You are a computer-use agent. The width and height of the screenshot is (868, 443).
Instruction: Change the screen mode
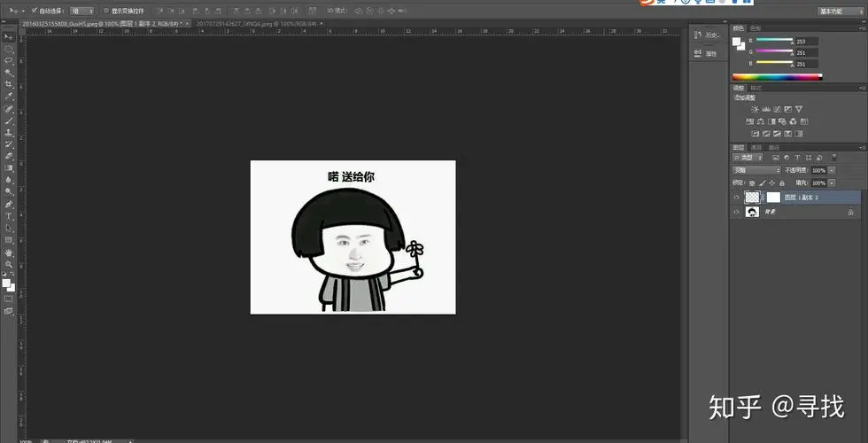coord(9,311)
